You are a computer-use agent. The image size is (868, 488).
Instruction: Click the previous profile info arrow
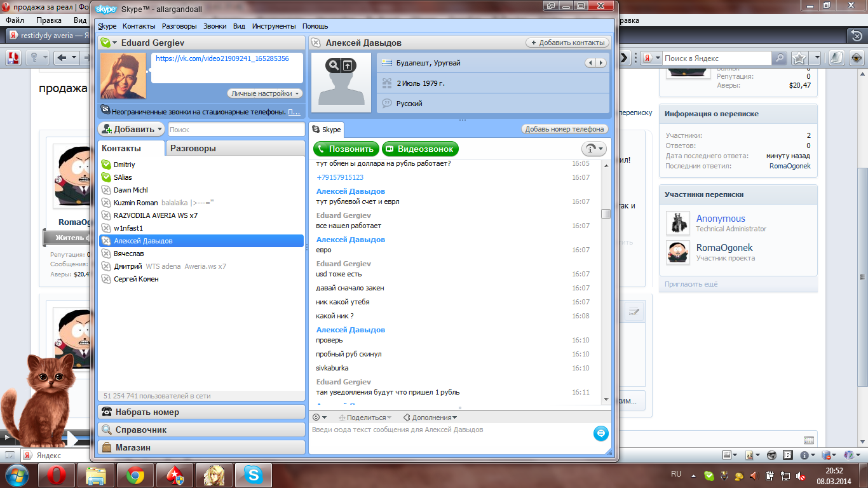(x=591, y=63)
